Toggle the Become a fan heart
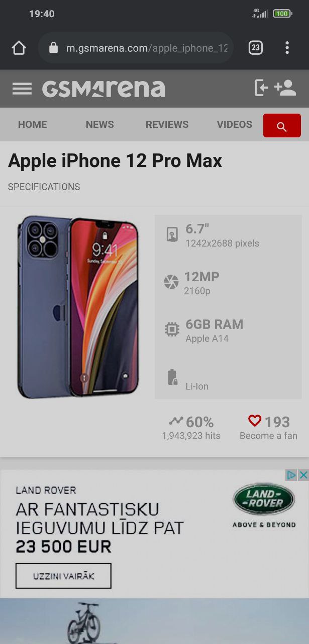Image resolution: width=309 pixels, height=644 pixels. 255,421
